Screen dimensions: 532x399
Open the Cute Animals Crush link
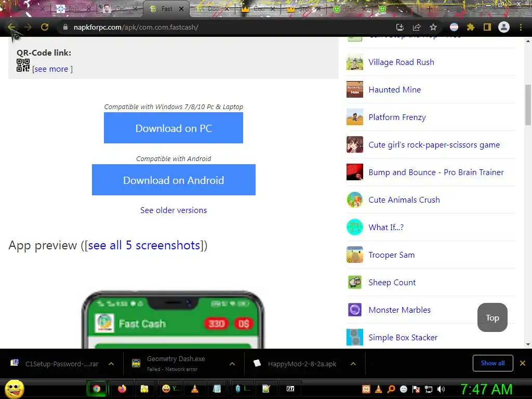tap(404, 199)
